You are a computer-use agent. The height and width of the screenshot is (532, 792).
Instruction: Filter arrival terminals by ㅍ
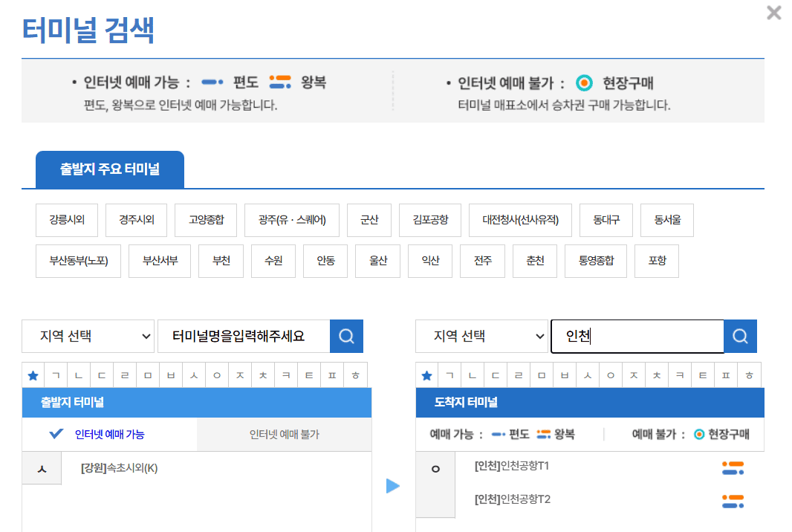[726, 375]
